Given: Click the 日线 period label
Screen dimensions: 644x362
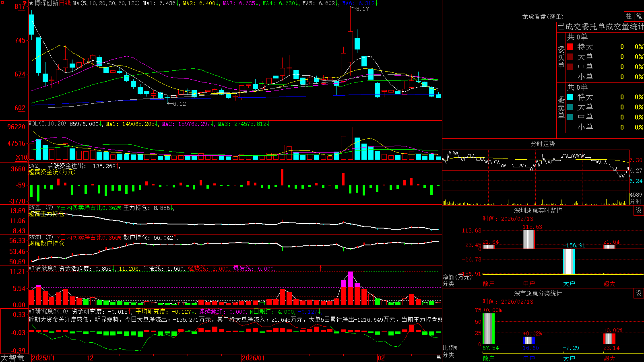Looking at the screenshot, I should pos(65,3).
